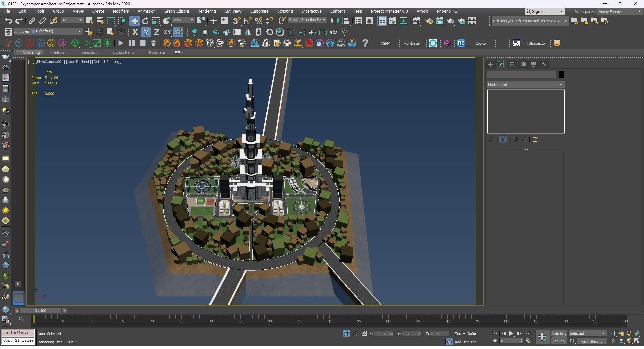Switch to the Freeform ribbon tab
This screenshot has height=349, width=644.
[58, 52]
